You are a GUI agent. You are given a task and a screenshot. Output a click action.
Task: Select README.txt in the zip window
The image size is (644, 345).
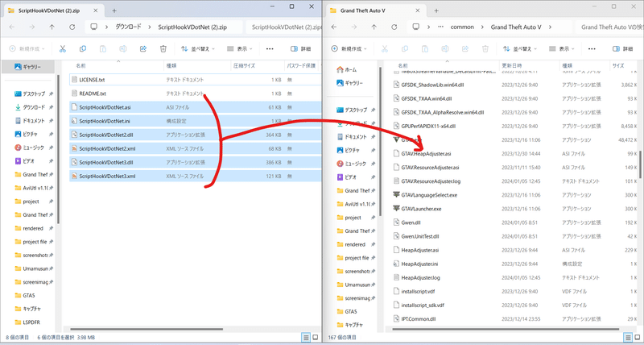195,94
